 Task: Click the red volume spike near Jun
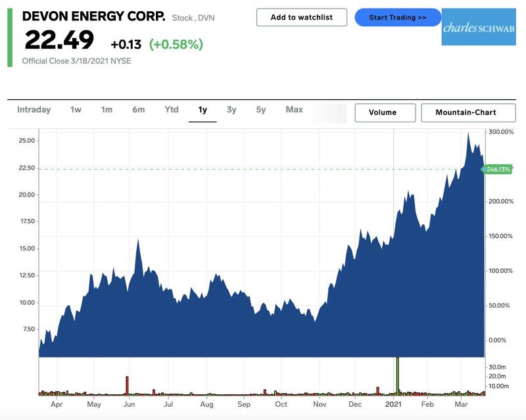pyautogui.click(x=127, y=385)
